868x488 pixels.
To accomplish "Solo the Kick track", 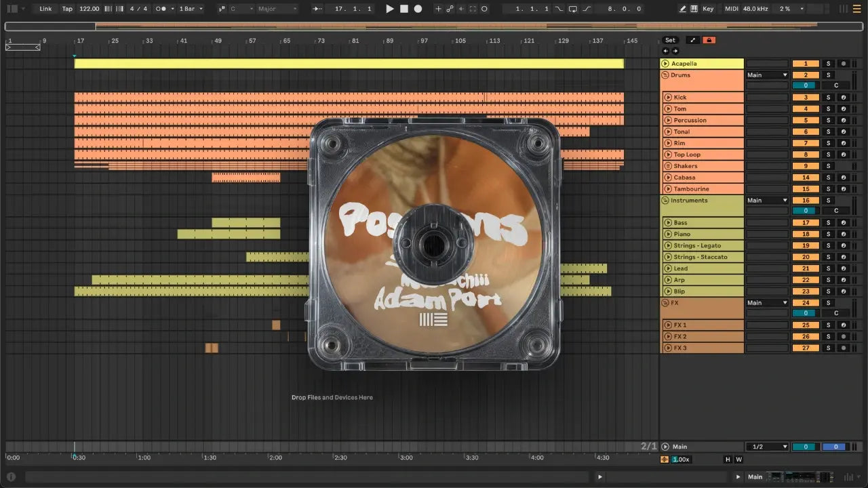I will 827,98.
